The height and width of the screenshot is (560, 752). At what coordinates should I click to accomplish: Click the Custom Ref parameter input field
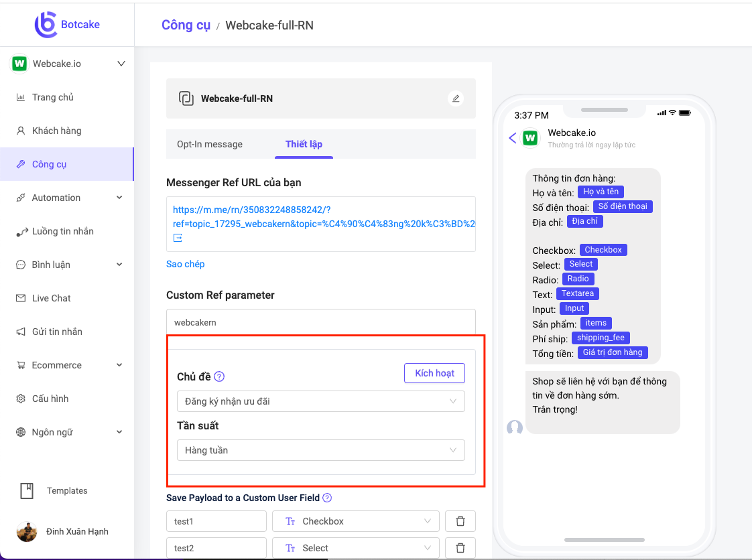320,322
